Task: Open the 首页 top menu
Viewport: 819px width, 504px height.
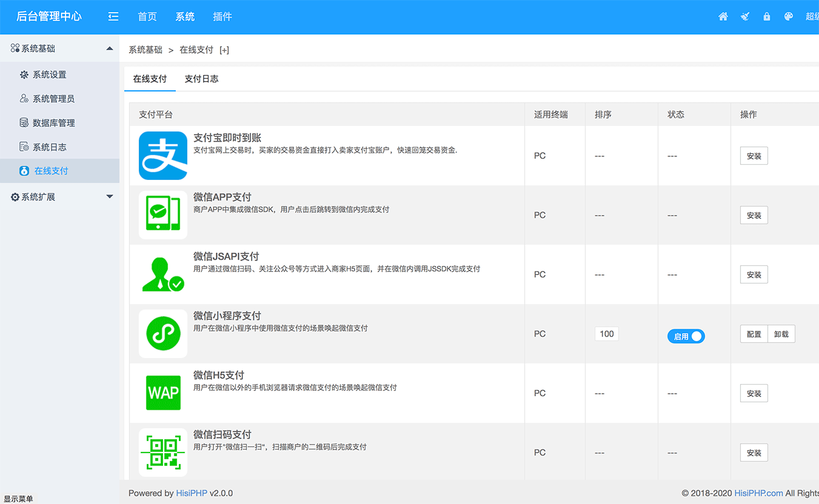Action: [147, 17]
